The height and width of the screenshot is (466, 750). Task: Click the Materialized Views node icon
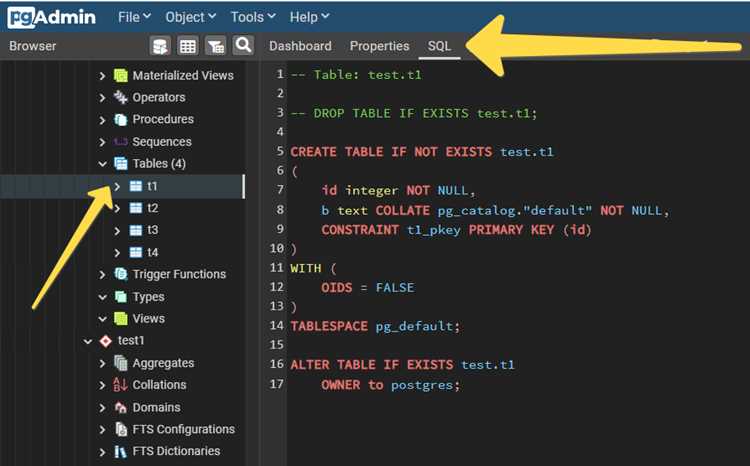121,75
